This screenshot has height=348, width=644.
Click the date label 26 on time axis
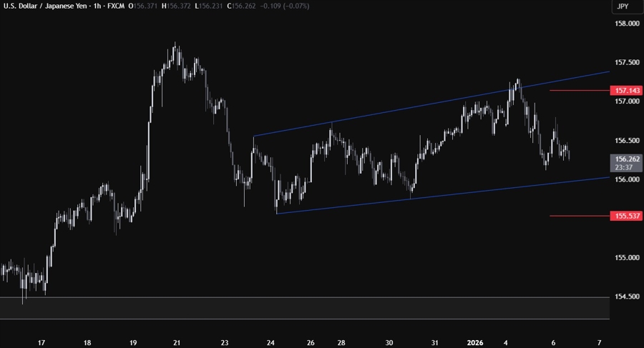(x=311, y=343)
